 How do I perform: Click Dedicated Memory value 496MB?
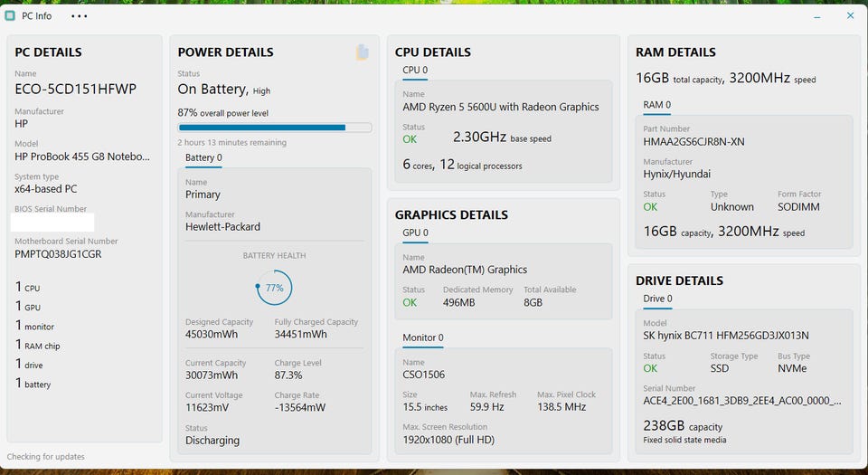point(459,303)
